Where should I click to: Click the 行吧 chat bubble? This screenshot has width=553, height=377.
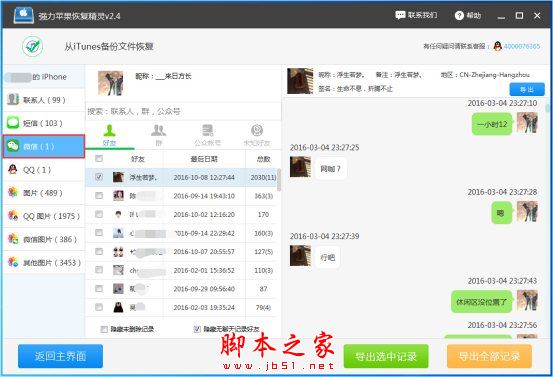point(327,257)
